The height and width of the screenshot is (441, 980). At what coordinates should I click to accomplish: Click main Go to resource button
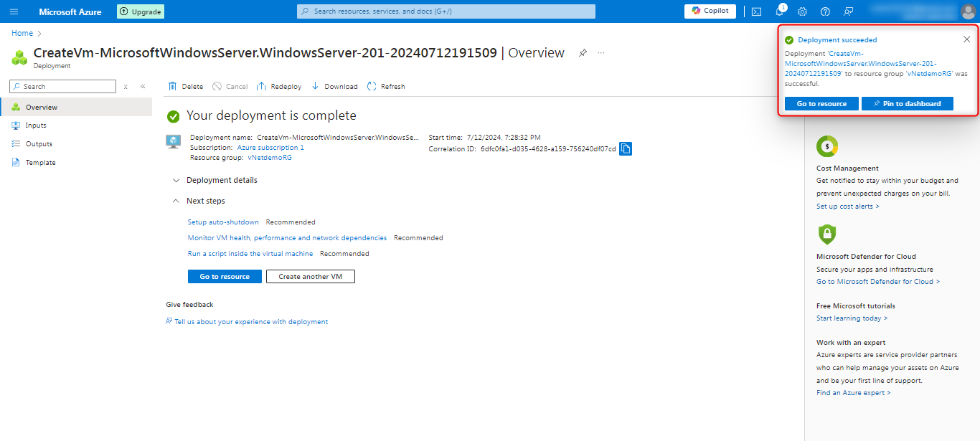(x=225, y=276)
